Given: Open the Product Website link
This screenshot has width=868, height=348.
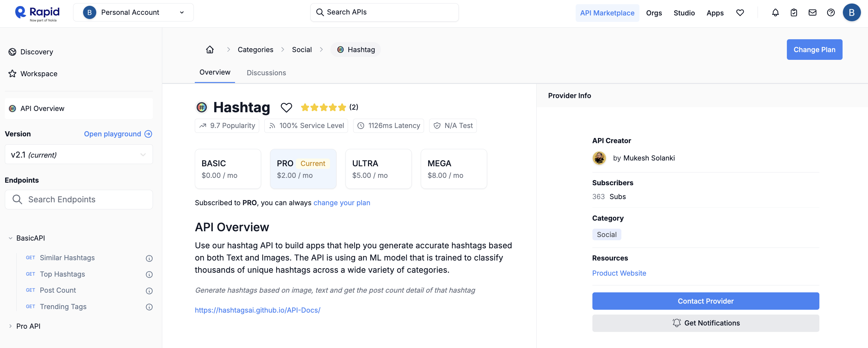Looking at the screenshot, I should pos(619,273).
